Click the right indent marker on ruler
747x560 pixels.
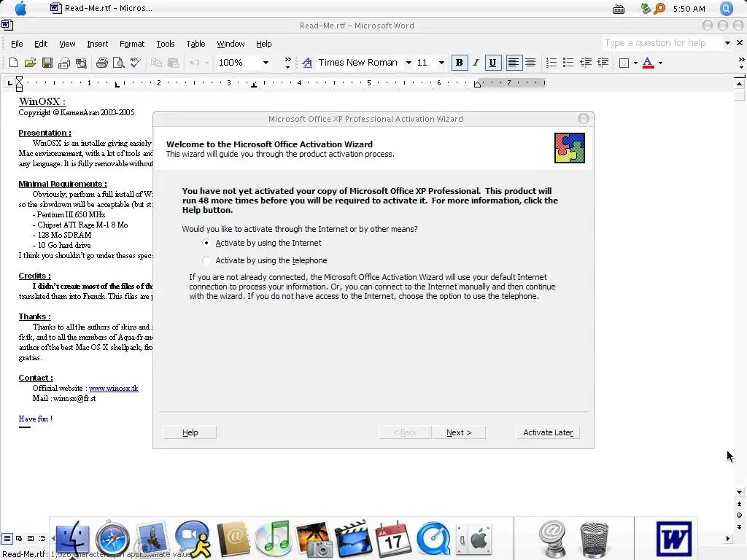[x=477, y=85]
